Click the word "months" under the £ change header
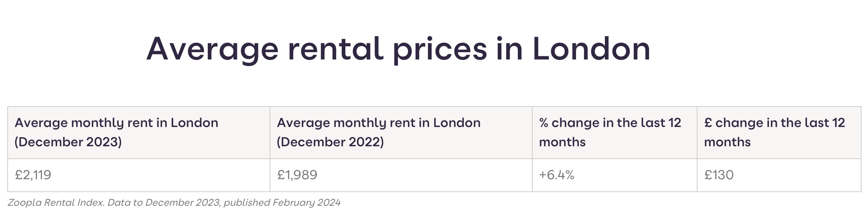The height and width of the screenshot is (217, 868). (x=727, y=142)
